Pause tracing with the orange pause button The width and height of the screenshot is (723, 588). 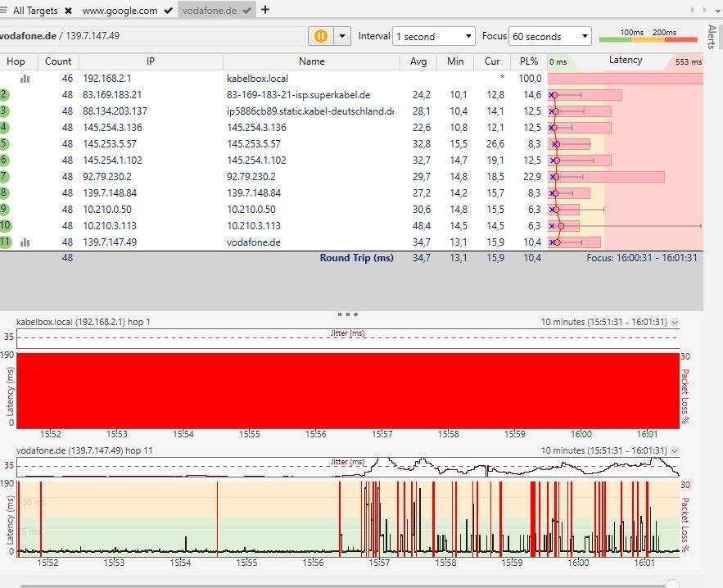pos(321,36)
